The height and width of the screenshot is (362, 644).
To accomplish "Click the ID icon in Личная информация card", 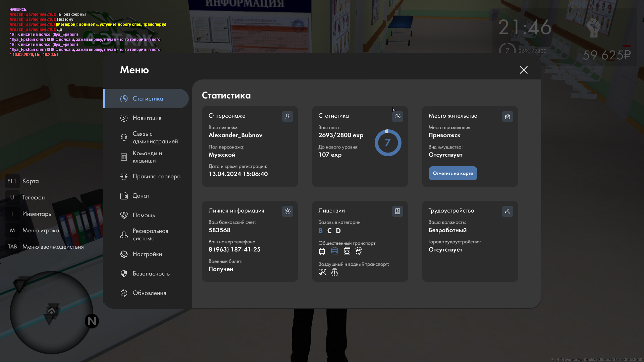I will pos(287,211).
